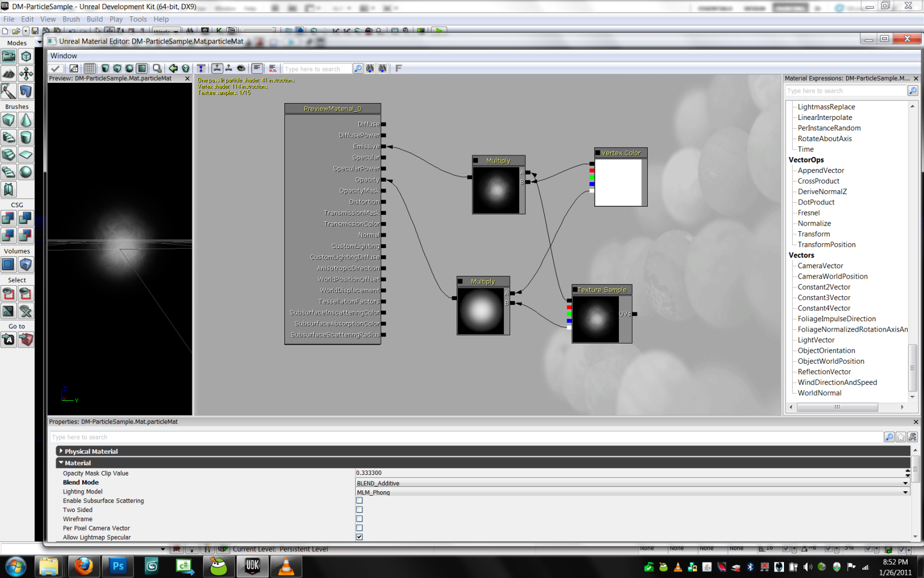Launch Photoshop from the taskbar

coord(118,567)
